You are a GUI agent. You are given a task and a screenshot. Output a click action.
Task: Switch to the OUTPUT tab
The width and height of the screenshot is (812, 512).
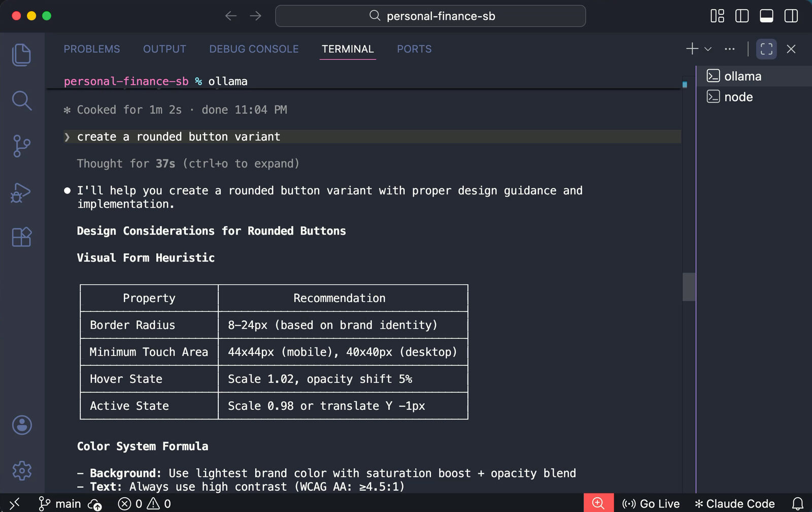click(x=164, y=49)
